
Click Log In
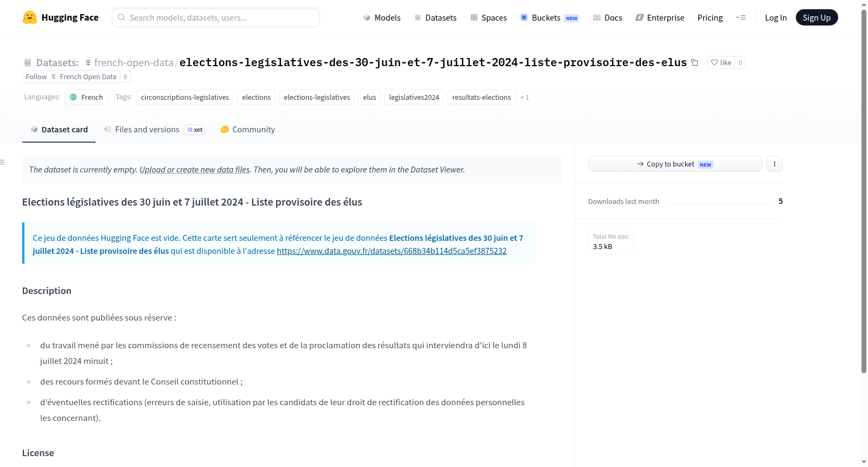pos(776,17)
